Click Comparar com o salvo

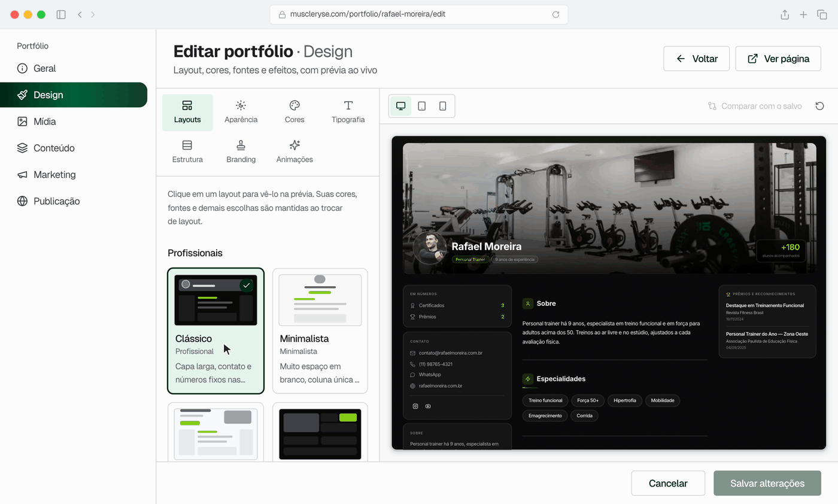click(x=754, y=106)
